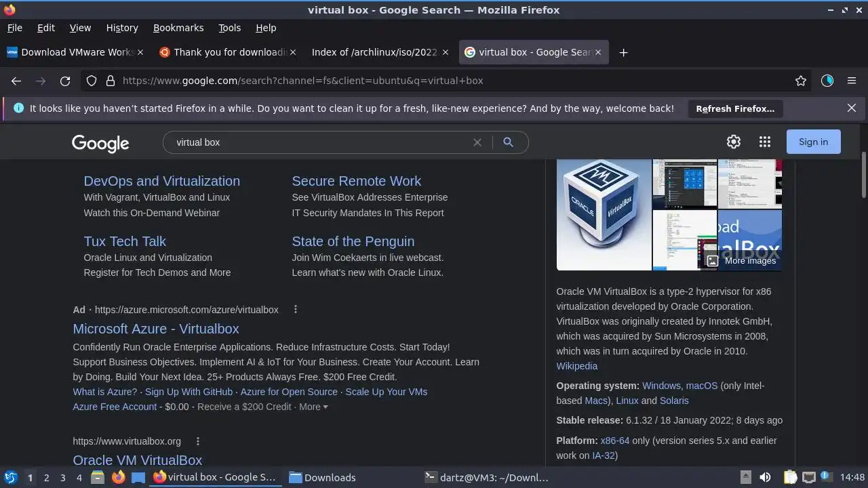Launch file manager from panel drawer icon
The image size is (868, 488).
(x=98, y=477)
